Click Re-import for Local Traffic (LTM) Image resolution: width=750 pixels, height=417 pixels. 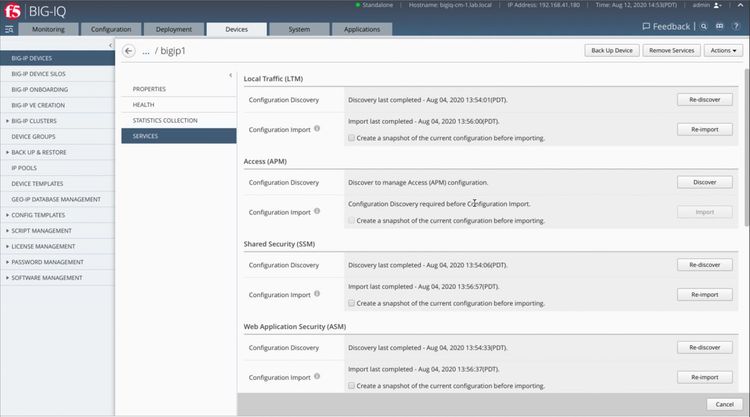point(705,129)
